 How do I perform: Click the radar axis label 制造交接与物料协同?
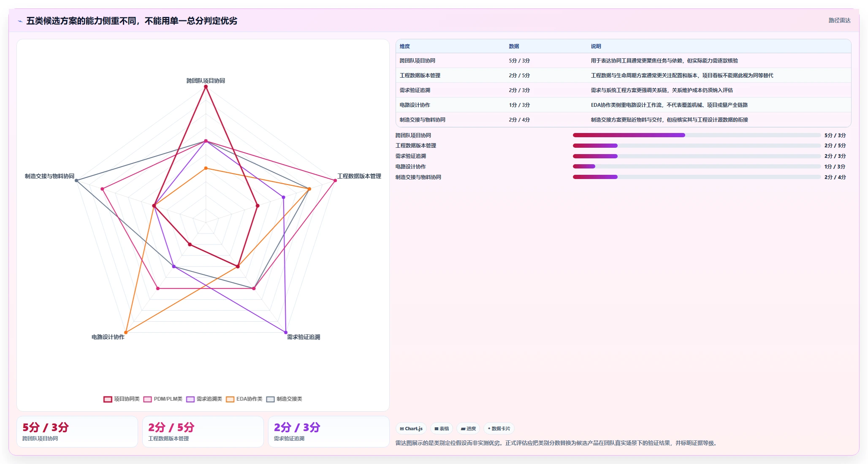coord(49,176)
